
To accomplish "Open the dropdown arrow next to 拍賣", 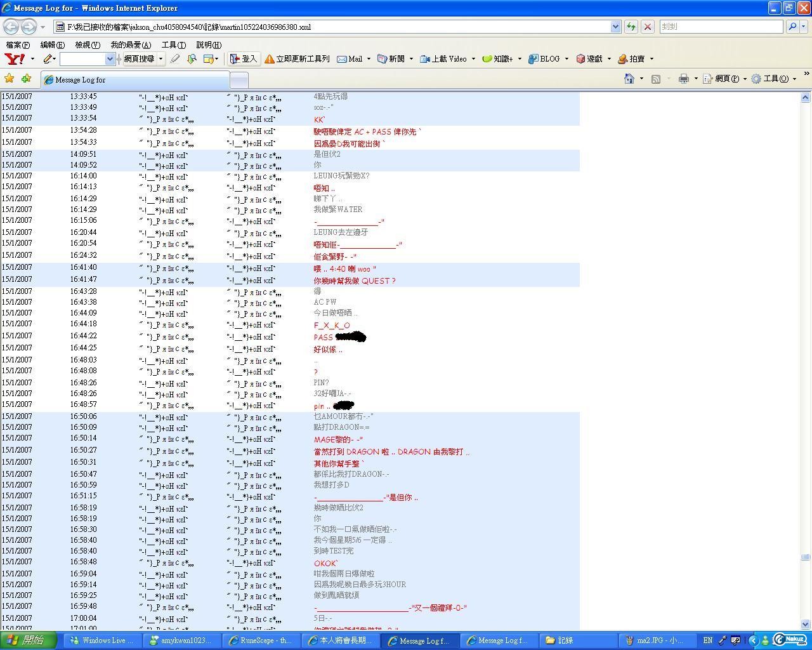I will tap(652, 58).
